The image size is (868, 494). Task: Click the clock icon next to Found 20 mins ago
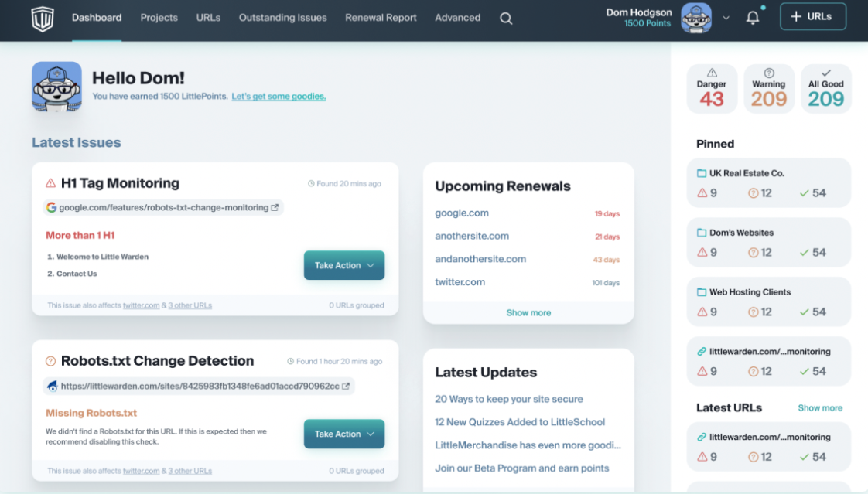311,184
